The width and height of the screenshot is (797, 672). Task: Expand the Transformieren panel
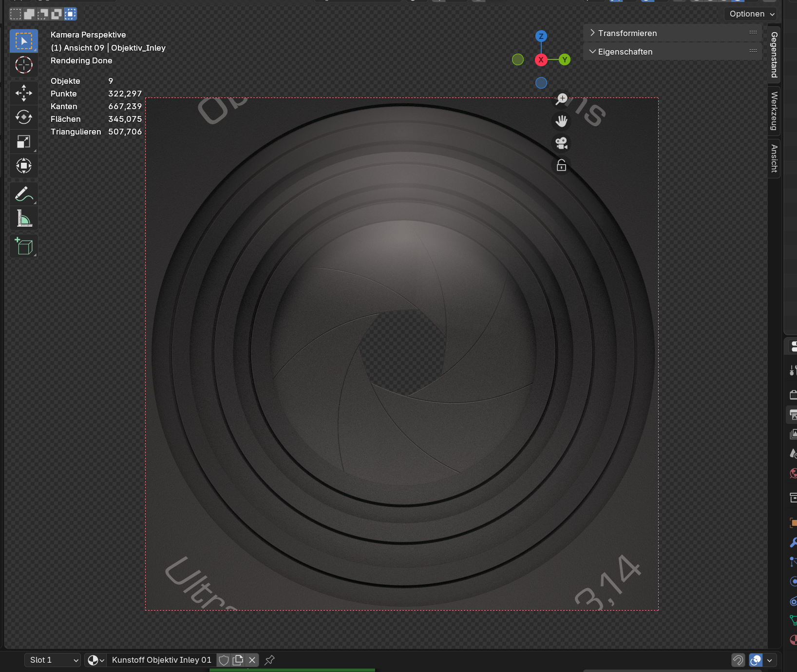coord(627,33)
